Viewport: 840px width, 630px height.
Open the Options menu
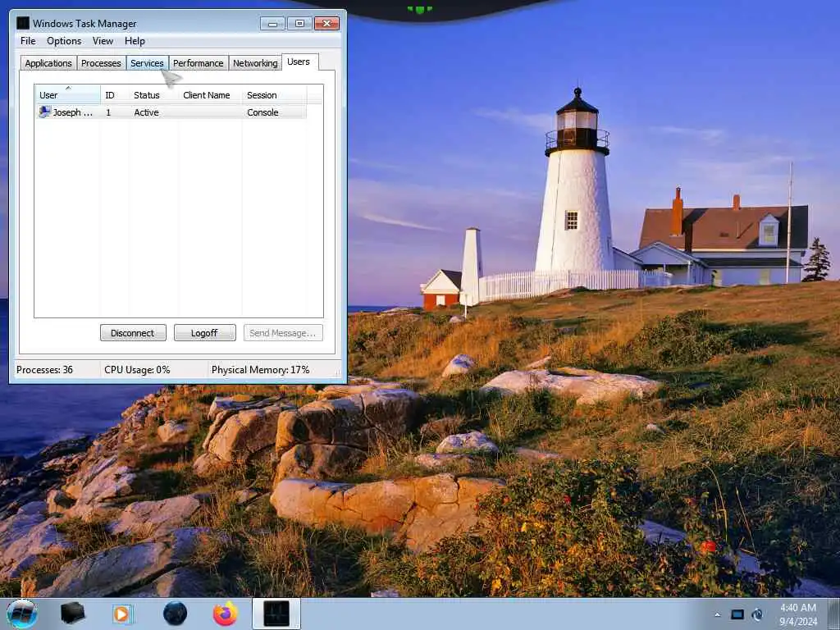click(x=64, y=41)
